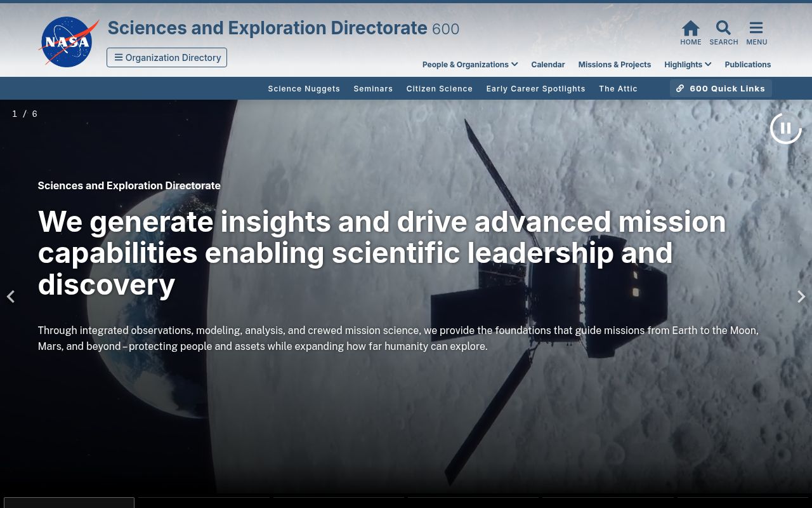Go to Home via house icon
This screenshot has width=812, height=508.
691,33
